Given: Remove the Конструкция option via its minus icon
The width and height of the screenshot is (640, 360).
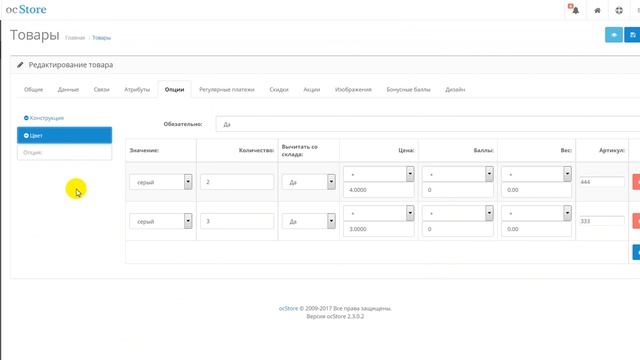Looking at the screenshot, I should (26, 118).
